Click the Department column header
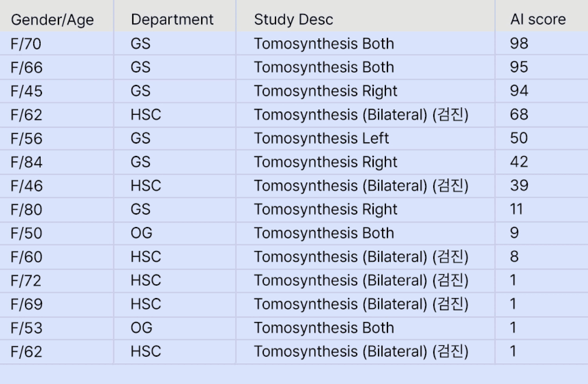Viewport: 588px width, 384px height. click(x=172, y=19)
